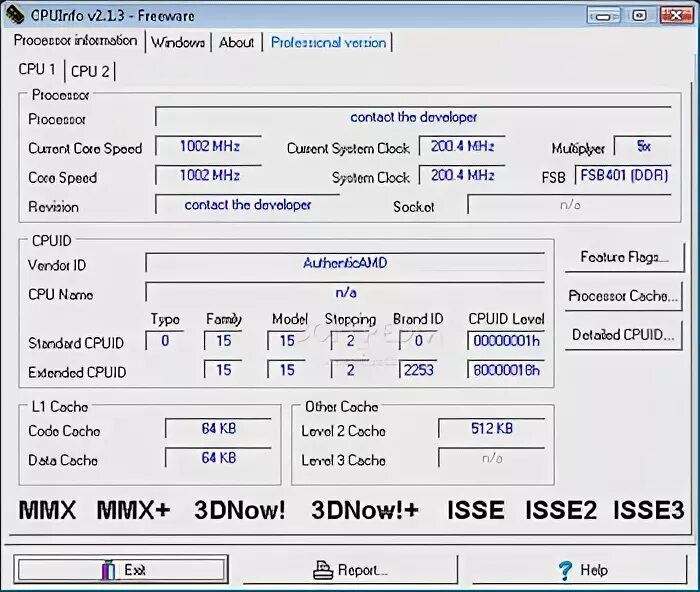
Task: Click the Level 2 Cache 512 KB value
Action: click(492, 428)
